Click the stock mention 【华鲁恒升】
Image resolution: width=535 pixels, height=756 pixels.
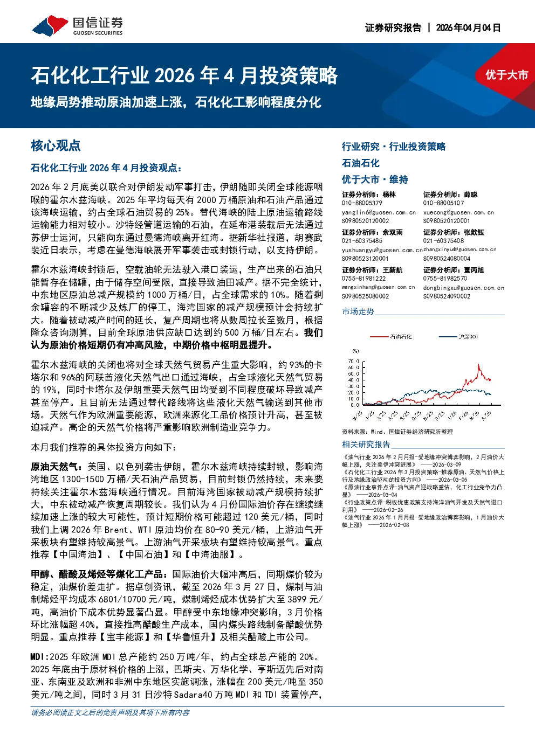190,637
